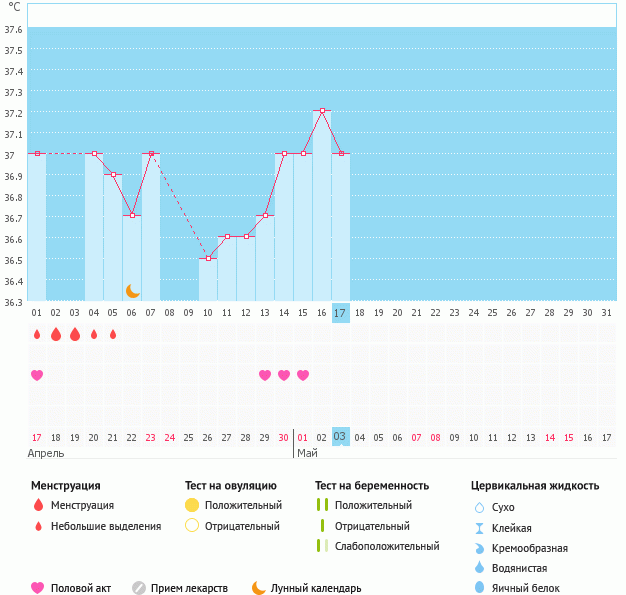The image size is (626, 595).
Task: Click the 36.5 temperature point on day 10
Action: pyautogui.click(x=208, y=259)
